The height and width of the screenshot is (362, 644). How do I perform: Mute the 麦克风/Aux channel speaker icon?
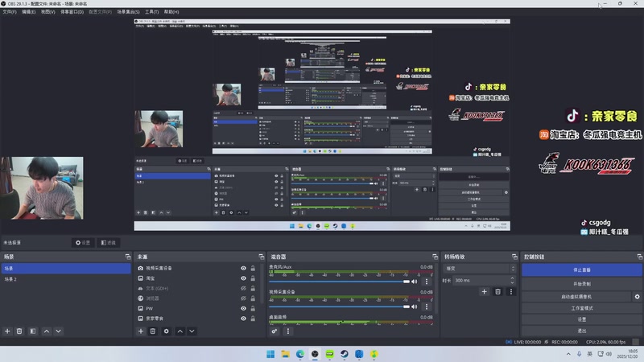[x=415, y=282]
